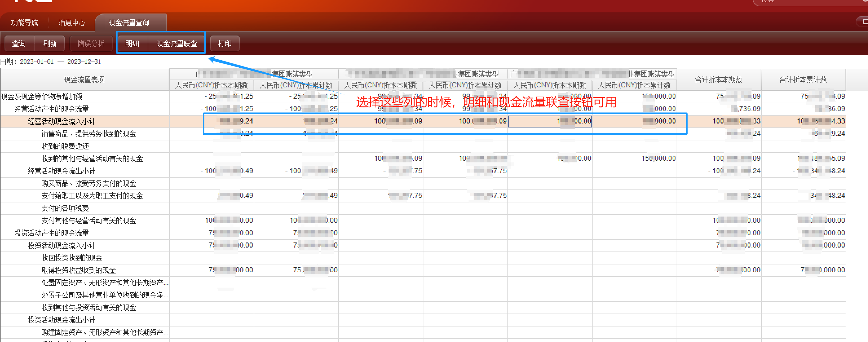Click the 打印 button
Viewport: 868px width, 342px height.
coord(225,43)
